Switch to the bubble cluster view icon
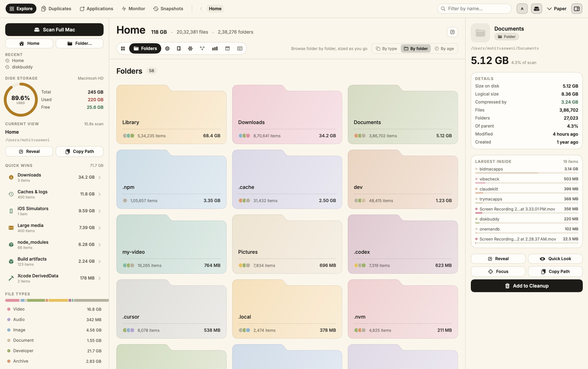 click(190, 49)
